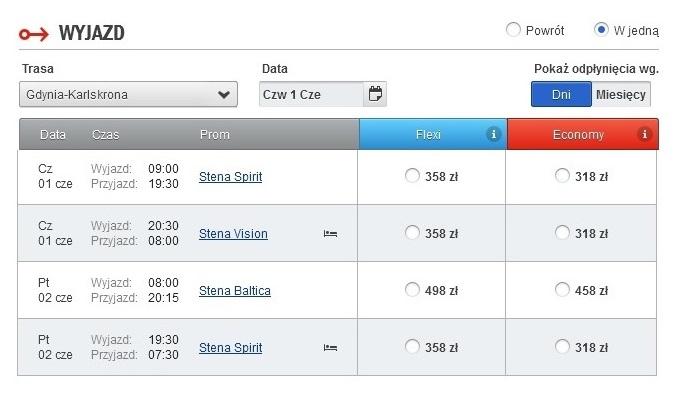Image resolution: width=674 pixels, height=393 pixels.
Task: Switch to the Dni view tab
Action: tap(561, 94)
